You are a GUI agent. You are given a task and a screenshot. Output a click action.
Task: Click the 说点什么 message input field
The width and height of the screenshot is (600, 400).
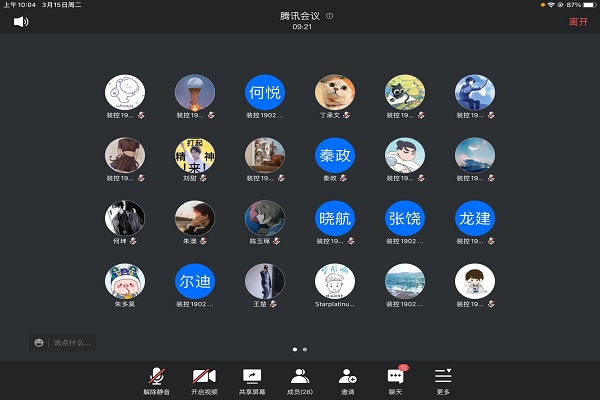(x=72, y=343)
